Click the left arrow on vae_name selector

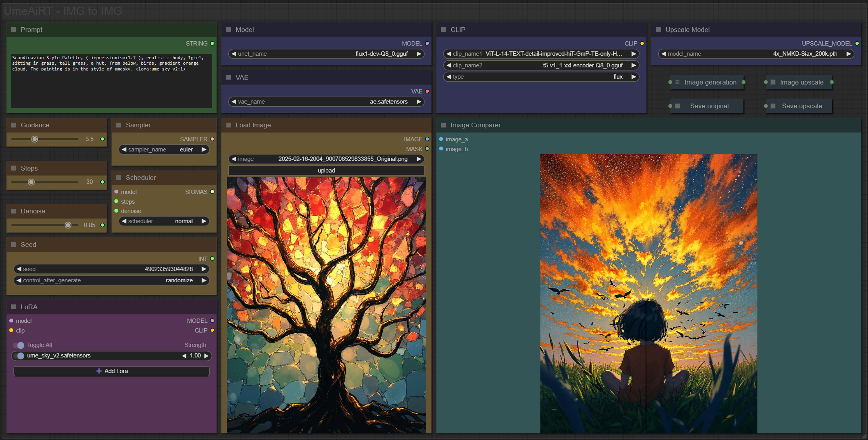pos(234,102)
